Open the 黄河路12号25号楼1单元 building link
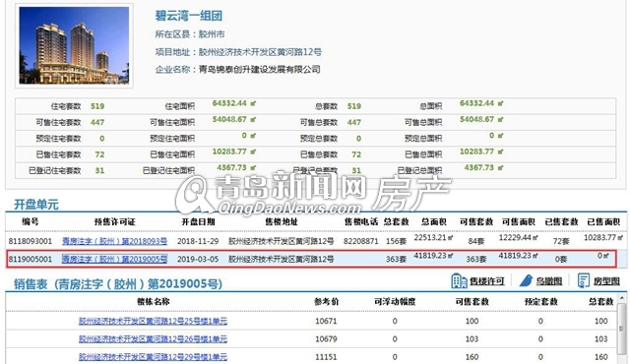 point(153,321)
